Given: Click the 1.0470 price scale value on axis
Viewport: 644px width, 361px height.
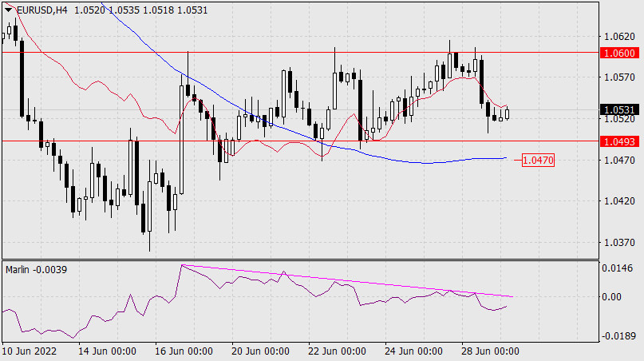Looking at the screenshot, I should pyautogui.click(x=619, y=160).
